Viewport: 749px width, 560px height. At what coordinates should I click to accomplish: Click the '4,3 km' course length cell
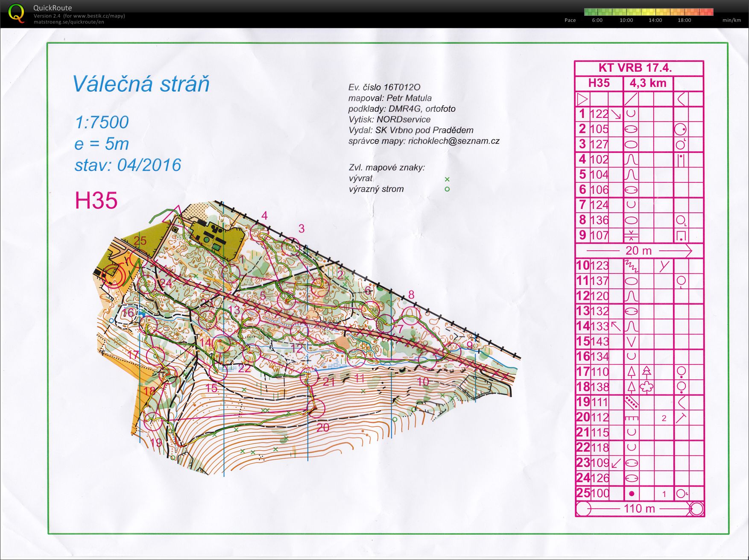coord(648,83)
